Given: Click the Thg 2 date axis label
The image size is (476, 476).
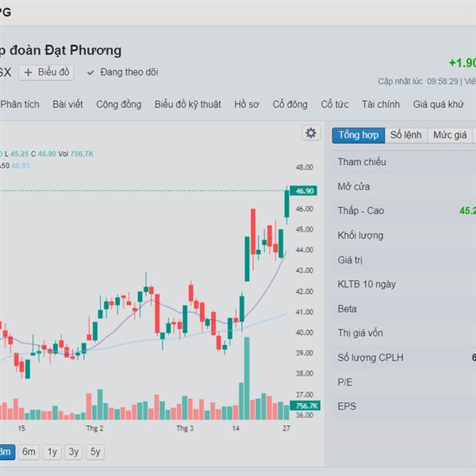Looking at the screenshot, I should [x=94, y=428].
